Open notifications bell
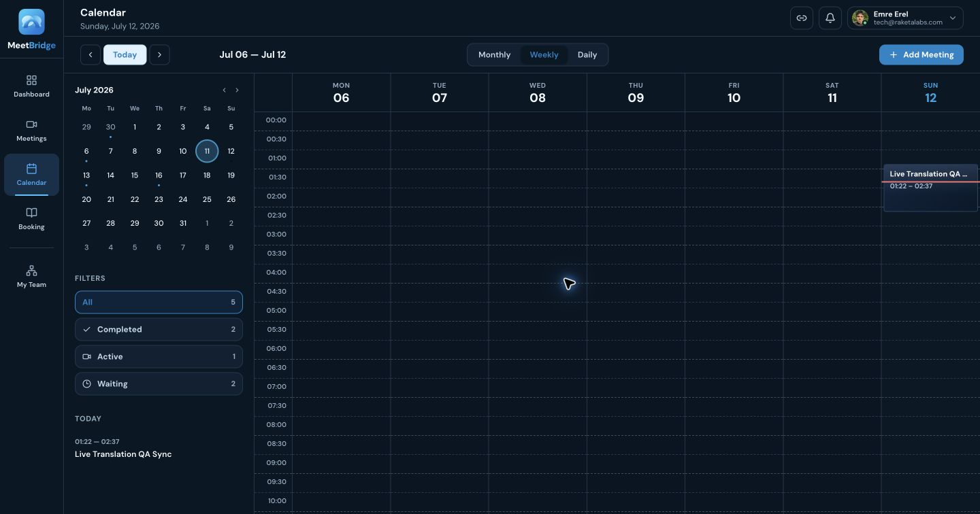 830,18
